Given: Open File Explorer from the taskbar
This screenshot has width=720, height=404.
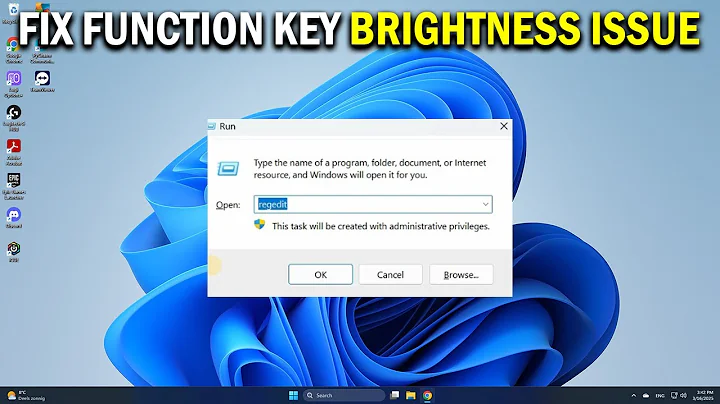Looking at the screenshot, I should 411,395.
